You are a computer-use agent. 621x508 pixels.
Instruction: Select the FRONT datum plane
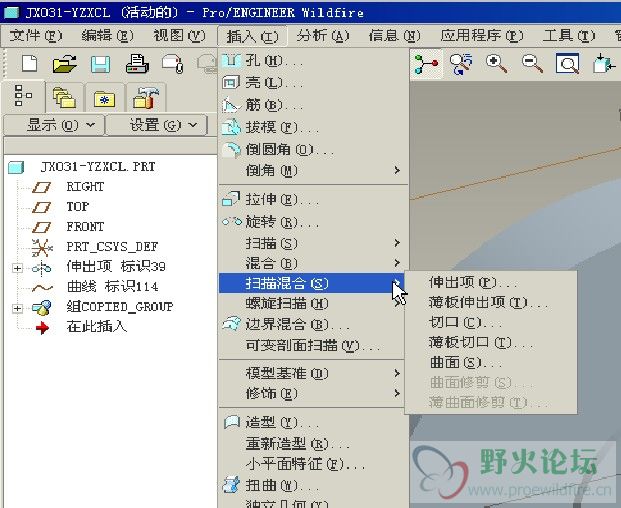85,226
